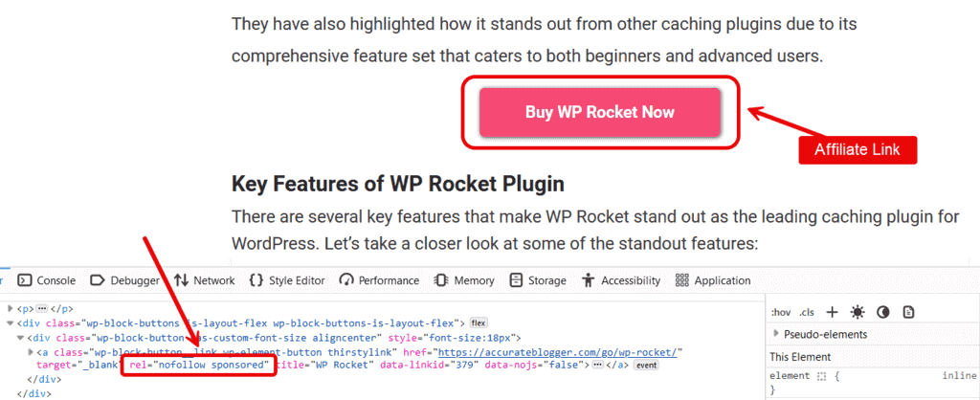Image resolution: width=980 pixels, height=400 pixels.
Task: Go to the Memory tab
Action: 464,280
